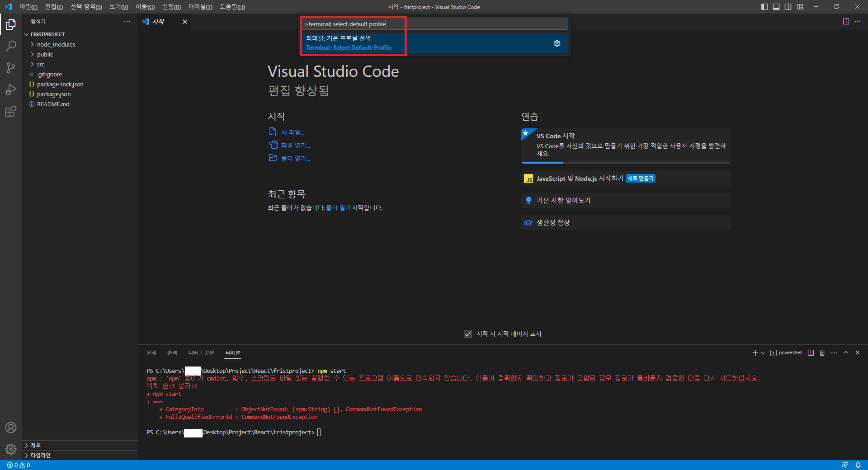This screenshot has width=868, height=470.
Task: Open the VS Code 시작 walkthrough card
Action: pyautogui.click(x=626, y=146)
